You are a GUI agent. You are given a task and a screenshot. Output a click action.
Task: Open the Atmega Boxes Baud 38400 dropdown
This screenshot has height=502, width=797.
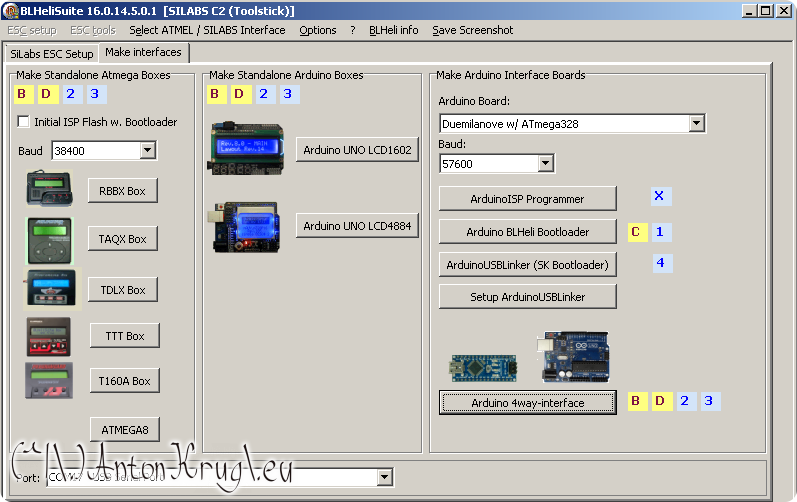click(148, 150)
